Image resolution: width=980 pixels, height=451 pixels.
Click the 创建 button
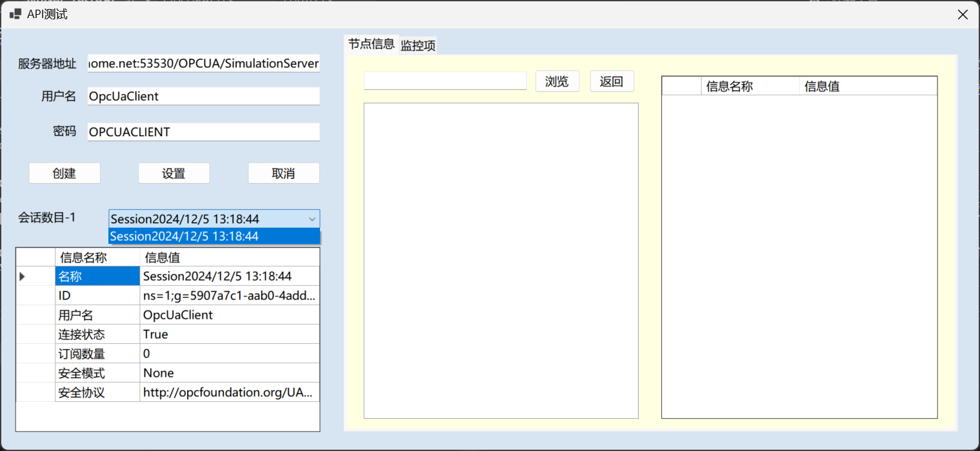(x=65, y=173)
